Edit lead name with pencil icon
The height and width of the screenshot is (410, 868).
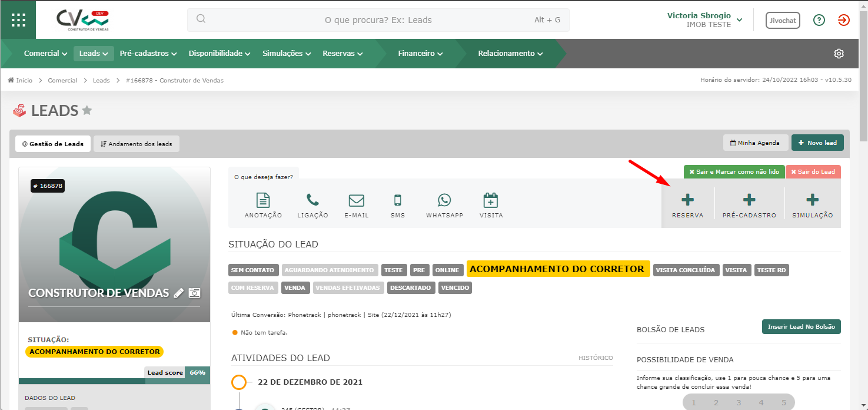(x=179, y=293)
